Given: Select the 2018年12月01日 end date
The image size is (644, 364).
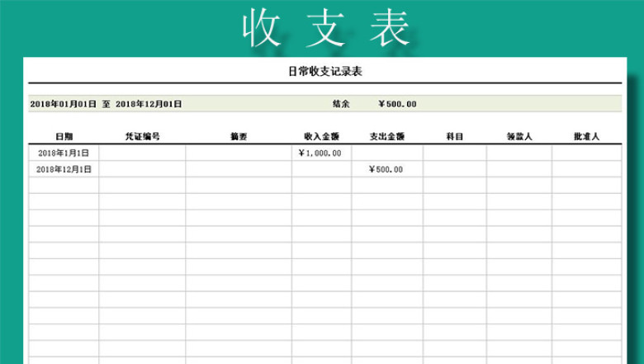Looking at the screenshot, I should pos(149,104).
